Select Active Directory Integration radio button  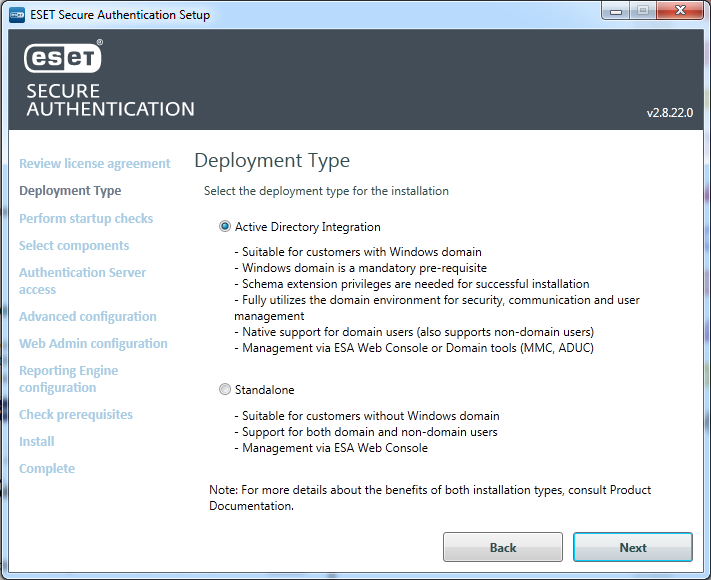pyautogui.click(x=225, y=226)
